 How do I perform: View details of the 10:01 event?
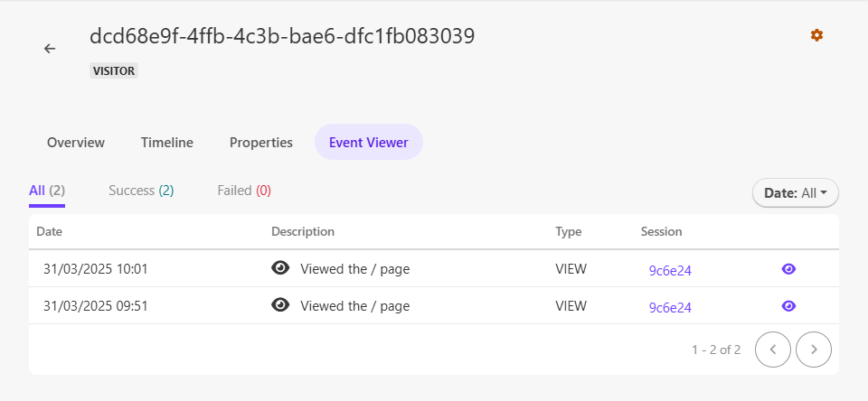click(788, 269)
